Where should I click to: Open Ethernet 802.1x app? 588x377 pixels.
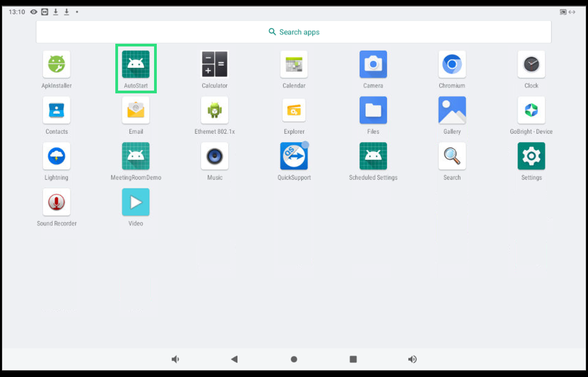click(215, 110)
